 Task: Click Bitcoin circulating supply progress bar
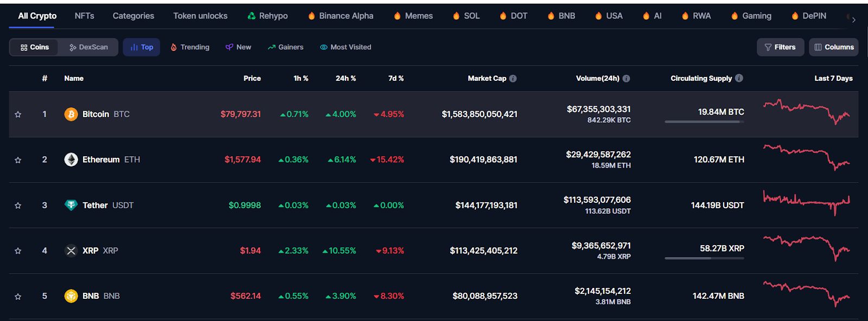click(x=704, y=122)
